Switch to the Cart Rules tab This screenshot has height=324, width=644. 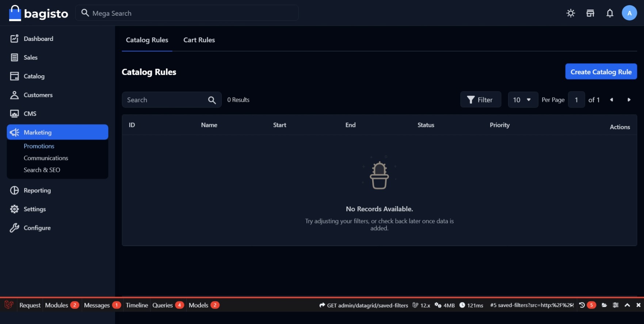point(199,40)
